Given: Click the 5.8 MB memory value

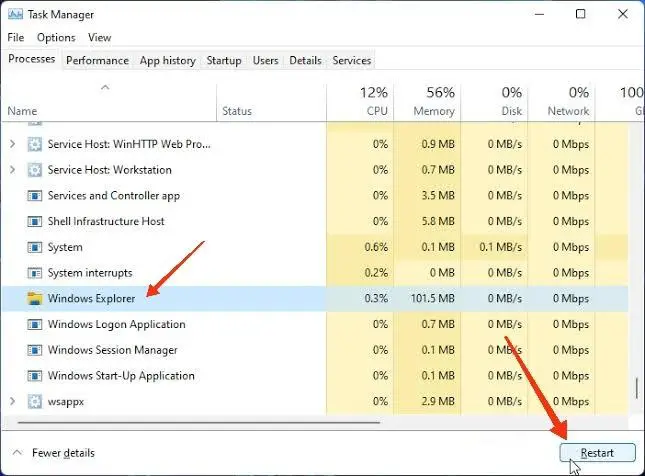Looking at the screenshot, I should 438,221.
